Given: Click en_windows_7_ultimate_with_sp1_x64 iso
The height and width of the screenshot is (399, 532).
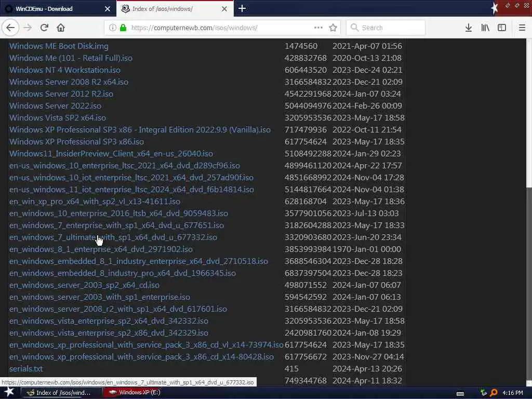Looking at the screenshot, I should (113, 237).
